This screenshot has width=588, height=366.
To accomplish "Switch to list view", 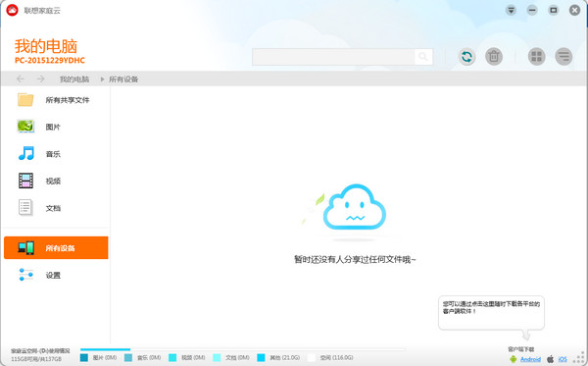I will pyautogui.click(x=563, y=57).
